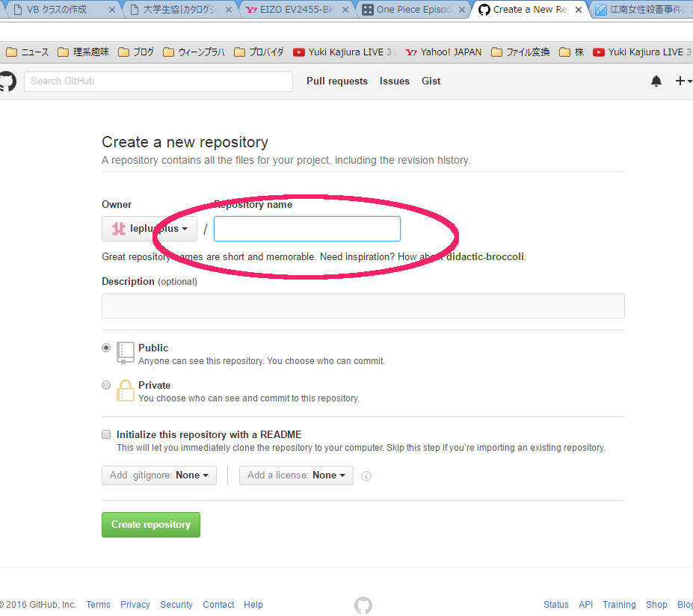Close the One Piece Episode tab

pos(462,10)
